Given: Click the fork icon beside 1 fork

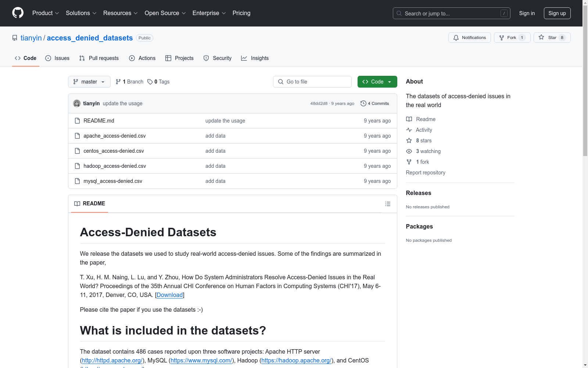Looking at the screenshot, I should coord(409,162).
